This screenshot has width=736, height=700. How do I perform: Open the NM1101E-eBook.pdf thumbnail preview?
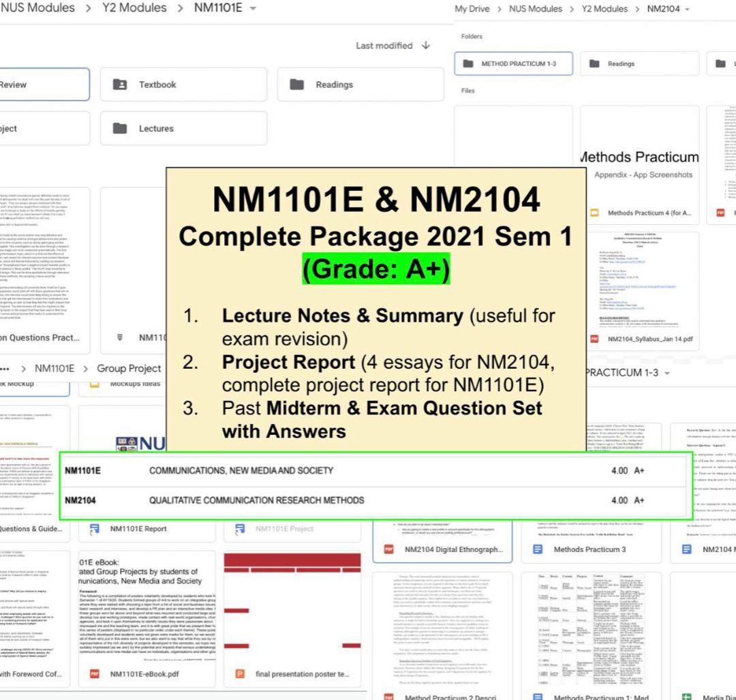pyautogui.click(x=147, y=606)
